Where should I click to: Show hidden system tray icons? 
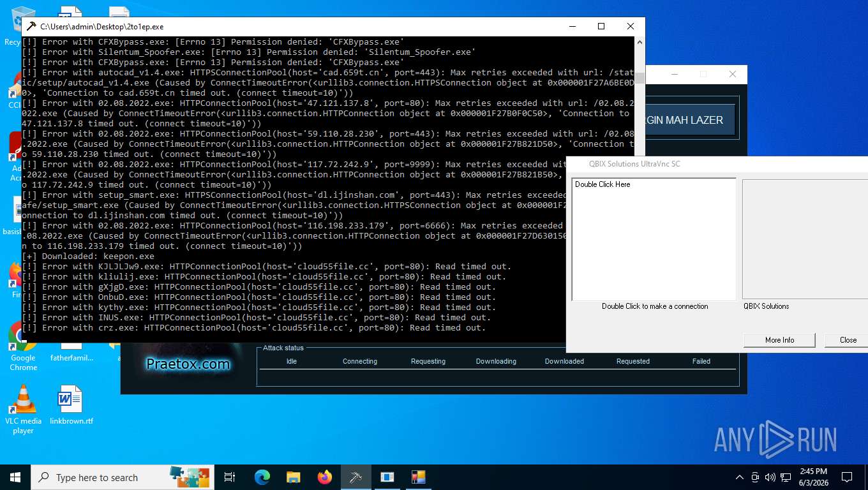(740, 477)
